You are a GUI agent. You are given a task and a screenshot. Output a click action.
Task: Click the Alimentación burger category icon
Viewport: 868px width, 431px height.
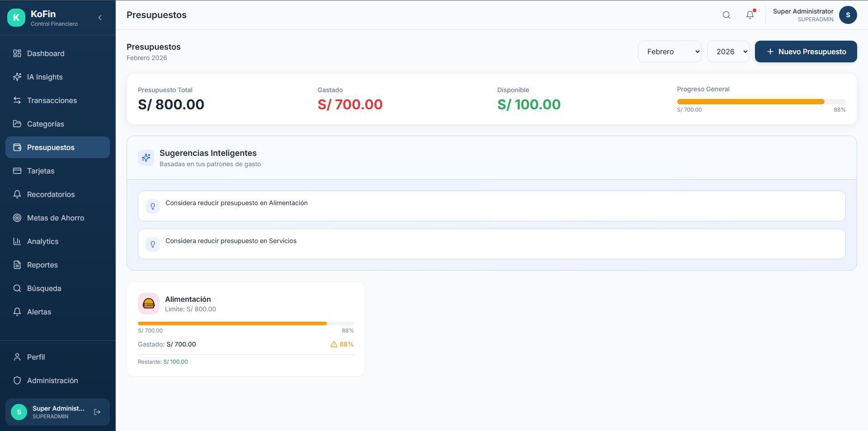(149, 304)
